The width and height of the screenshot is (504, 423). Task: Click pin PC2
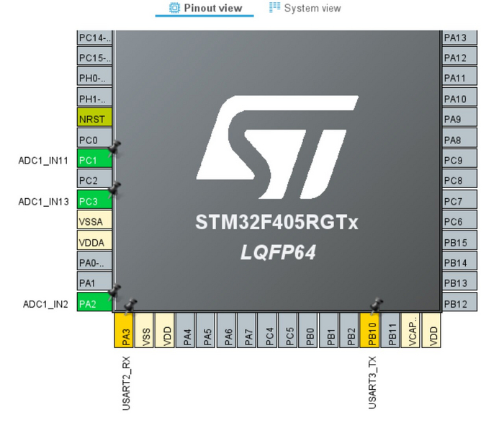pos(94,180)
